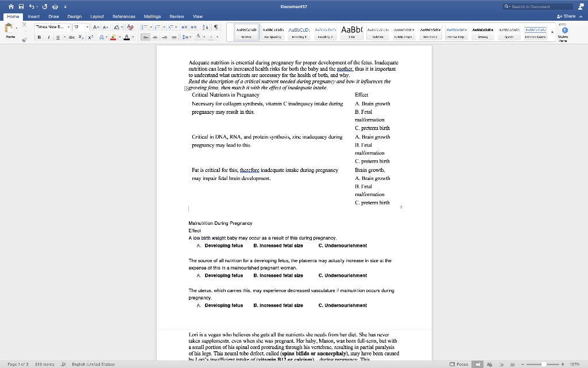
Task: Apply font color swatch button
Action: coord(127,37)
